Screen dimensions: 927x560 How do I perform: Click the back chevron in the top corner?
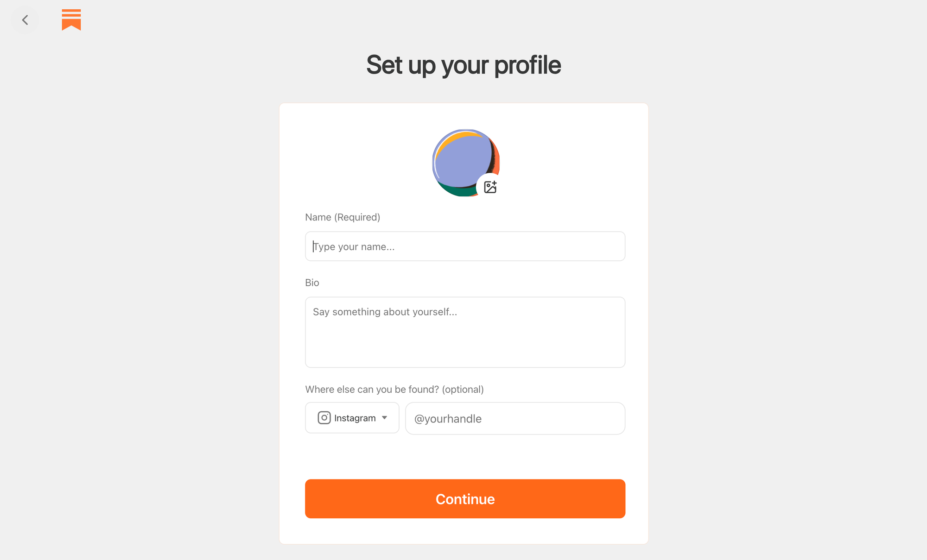click(25, 20)
